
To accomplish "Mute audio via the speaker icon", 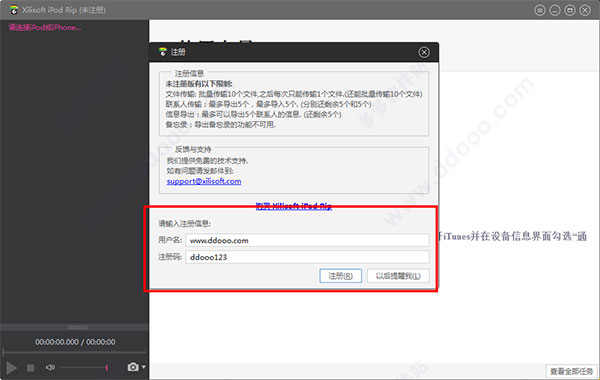I will 50,367.
